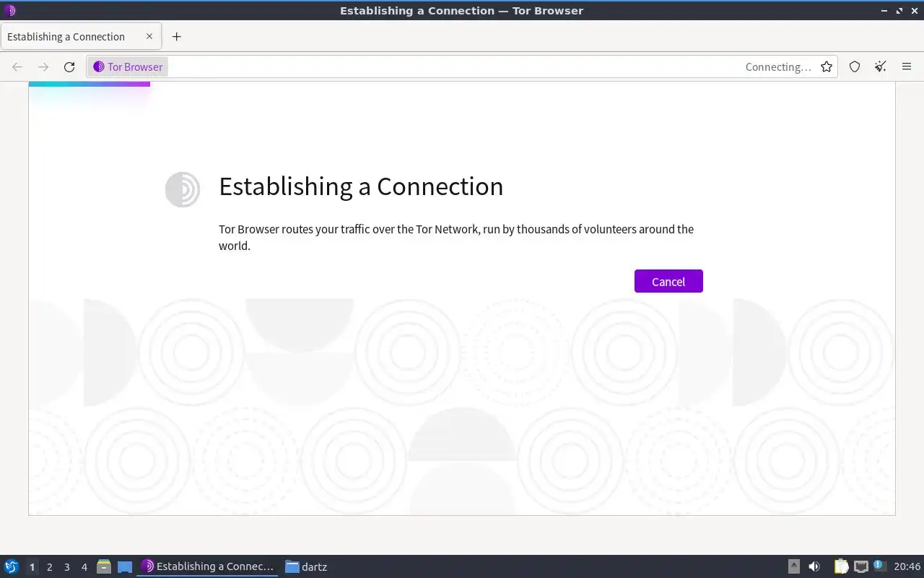Click the Tor Browser identity box
Viewport: 924px width, 578px height.
tap(128, 67)
